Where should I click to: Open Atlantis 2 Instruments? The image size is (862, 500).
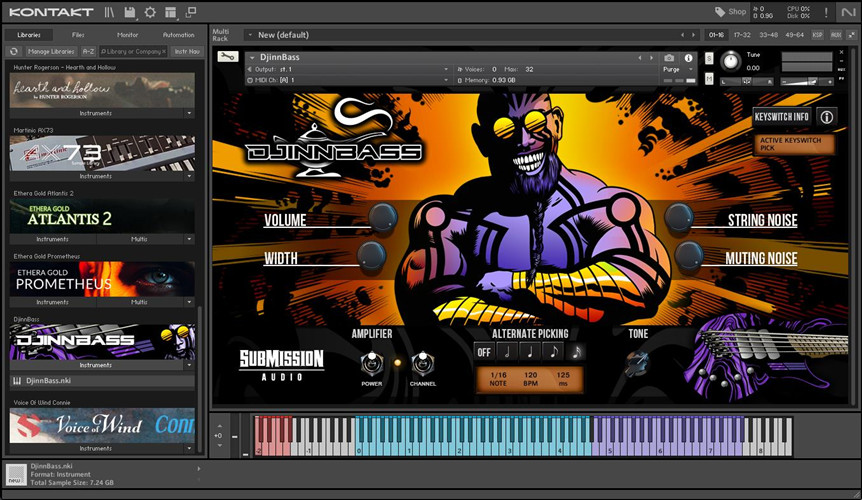pyautogui.click(x=52, y=239)
